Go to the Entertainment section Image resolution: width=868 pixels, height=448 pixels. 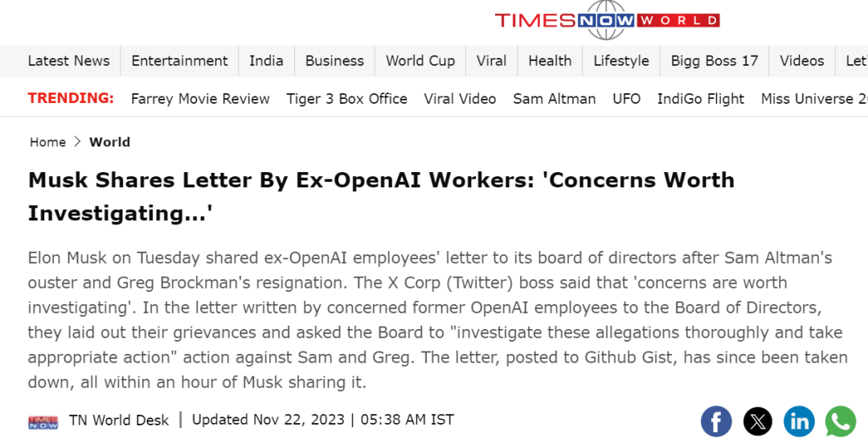pos(179,61)
